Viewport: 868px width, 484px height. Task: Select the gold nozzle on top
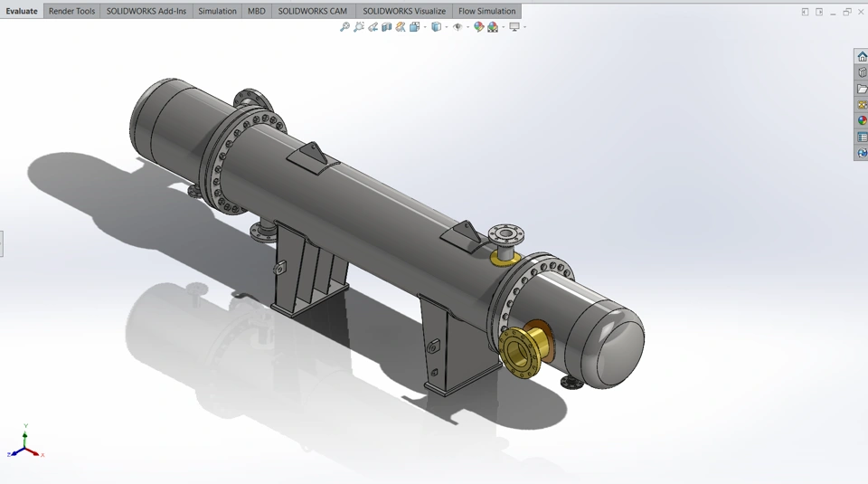(x=505, y=258)
